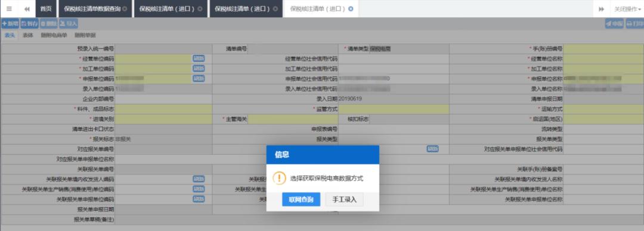Click the 新增 toolbar button

[10, 24]
